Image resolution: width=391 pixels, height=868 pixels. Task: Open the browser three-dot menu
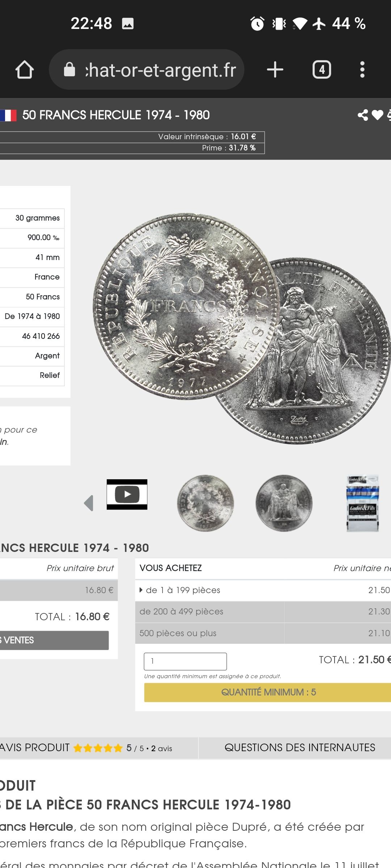(x=362, y=69)
